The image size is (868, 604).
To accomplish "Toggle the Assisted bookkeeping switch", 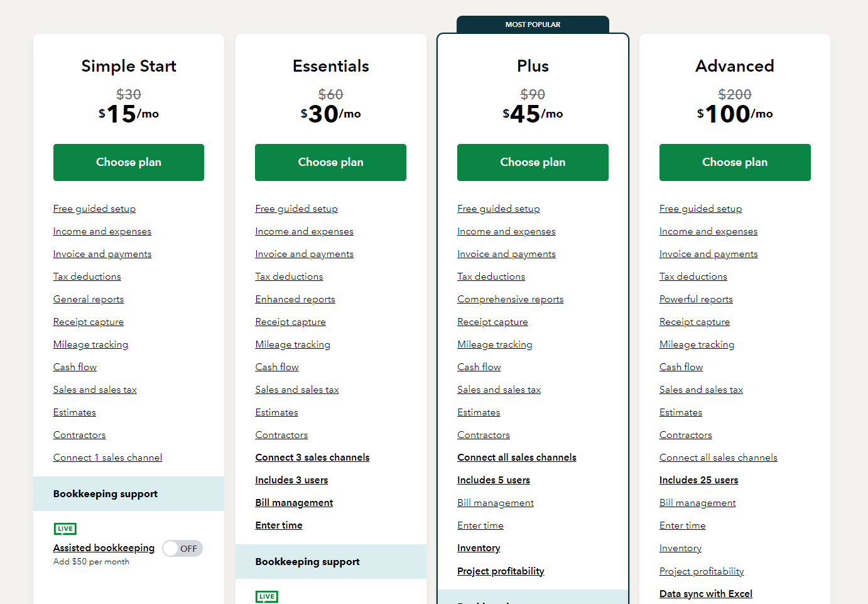I will point(182,549).
